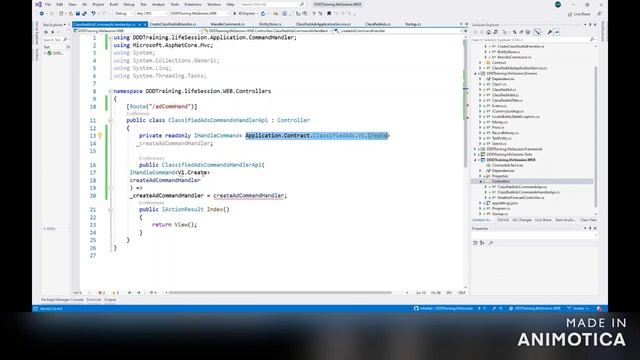The width and height of the screenshot is (640, 360).
Task: Click the Categorized icon in Properties panel
Action: pyautogui.click(x=475, y=243)
